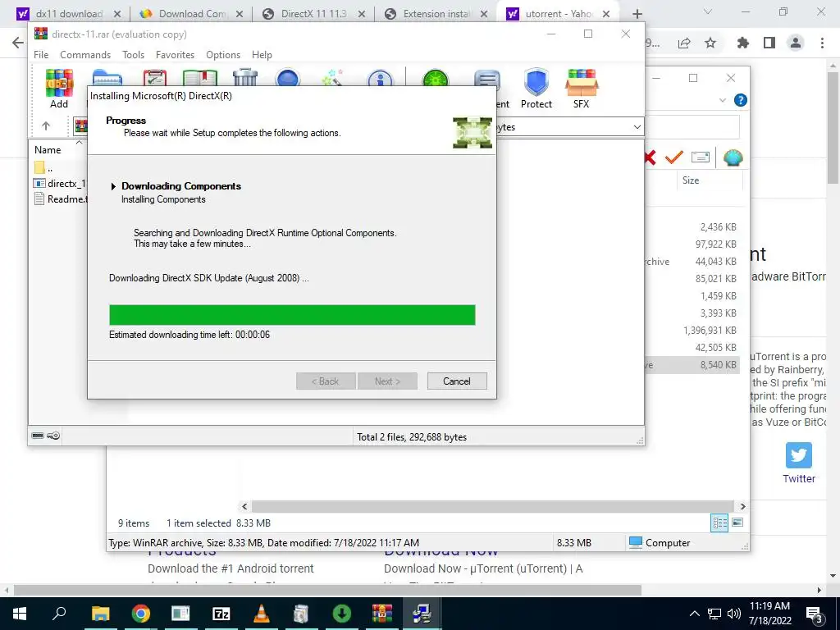Image resolution: width=840 pixels, height=630 pixels.
Task: Open the Options menu in WinRAR
Action: pos(223,55)
